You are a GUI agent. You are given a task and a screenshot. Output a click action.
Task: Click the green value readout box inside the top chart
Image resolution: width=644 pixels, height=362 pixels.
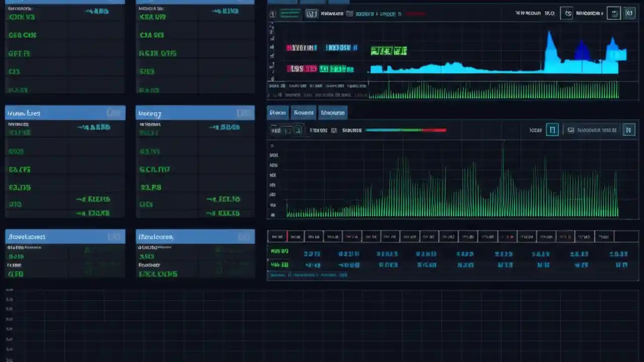pos(389,51)
